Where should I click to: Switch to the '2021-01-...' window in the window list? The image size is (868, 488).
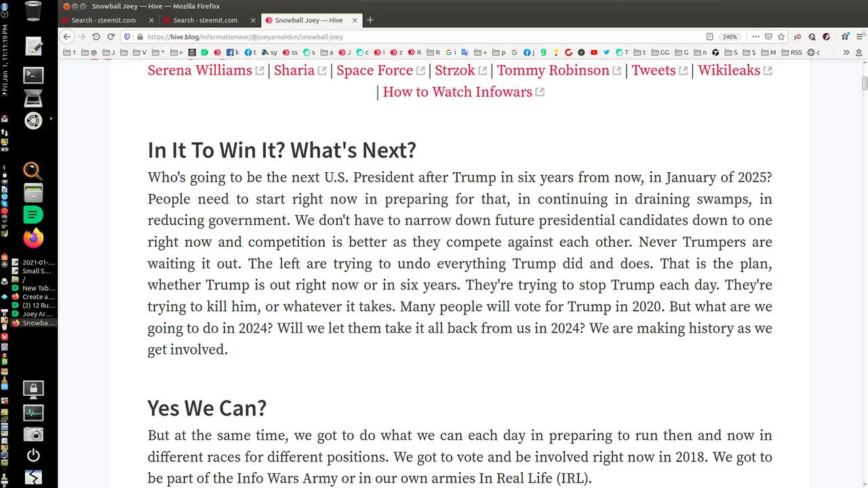click(x=34, y=262)
